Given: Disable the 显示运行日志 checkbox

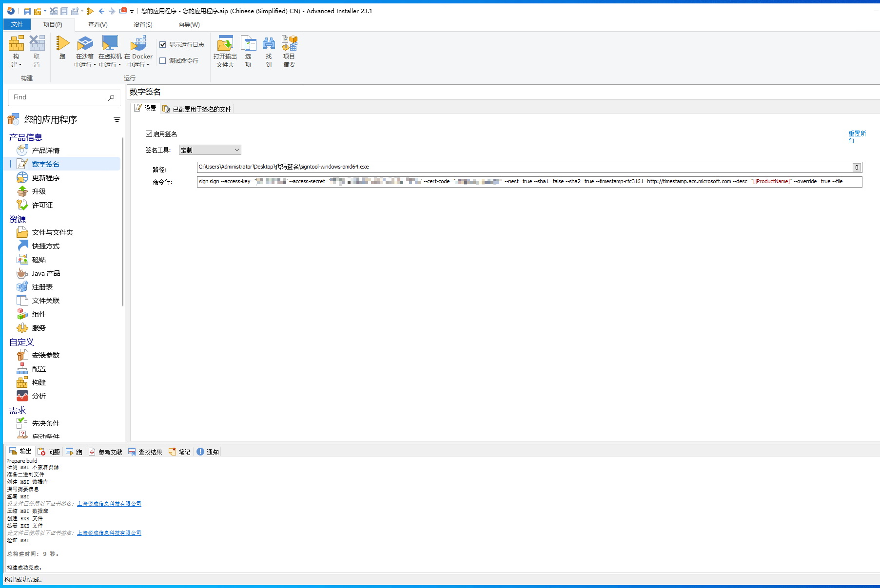Looking at the screenshot, I should click(163, 44).
